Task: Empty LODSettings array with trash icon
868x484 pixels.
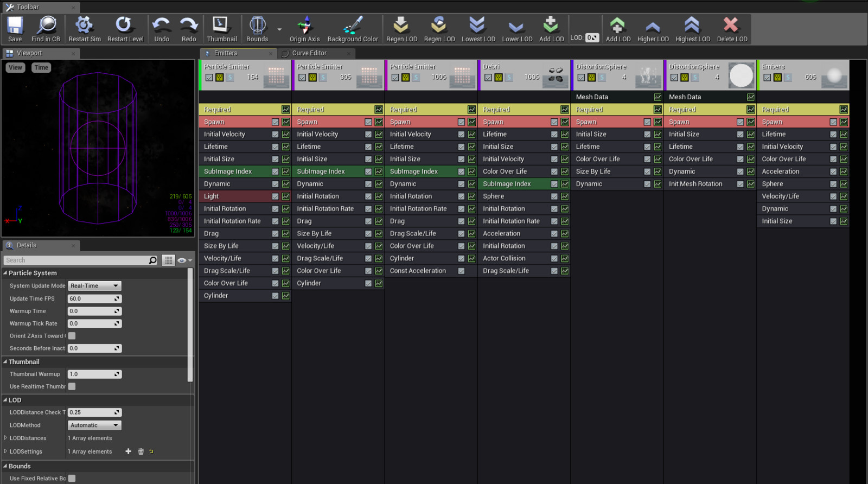Action: pos(141,451)
